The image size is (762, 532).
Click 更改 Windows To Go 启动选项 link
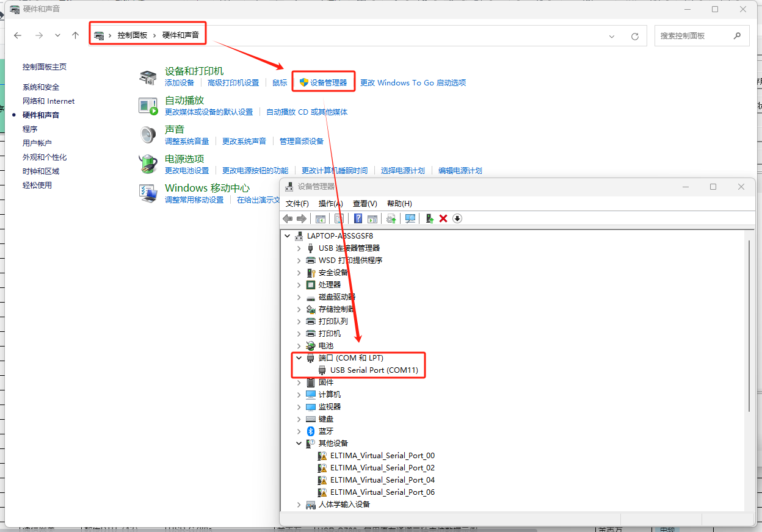(x=413, y=82)
